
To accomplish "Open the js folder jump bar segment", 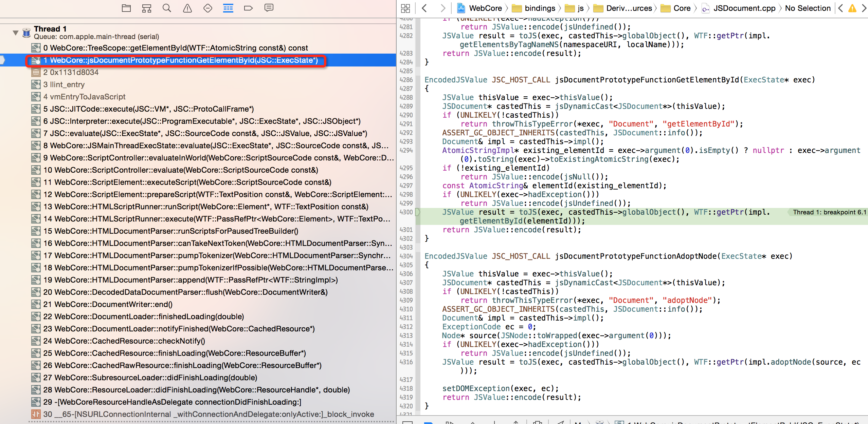I will [x=575, y=8].
